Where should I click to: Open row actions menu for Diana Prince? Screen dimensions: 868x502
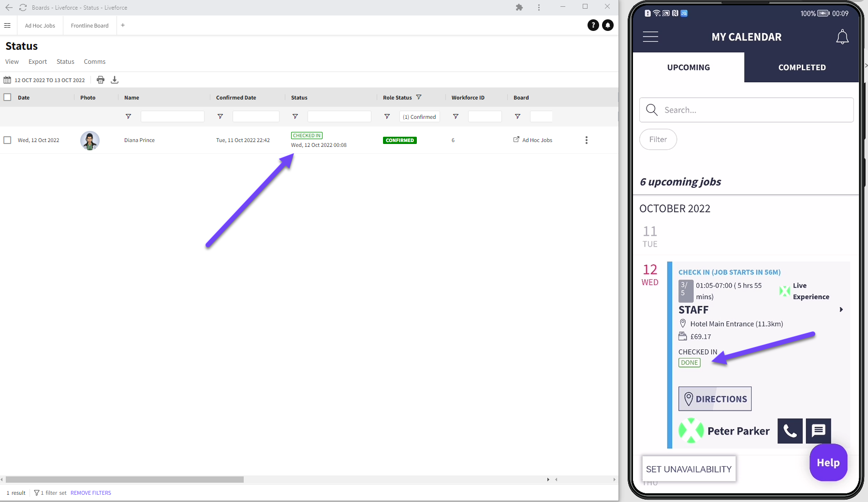click(x=587, y=140)
